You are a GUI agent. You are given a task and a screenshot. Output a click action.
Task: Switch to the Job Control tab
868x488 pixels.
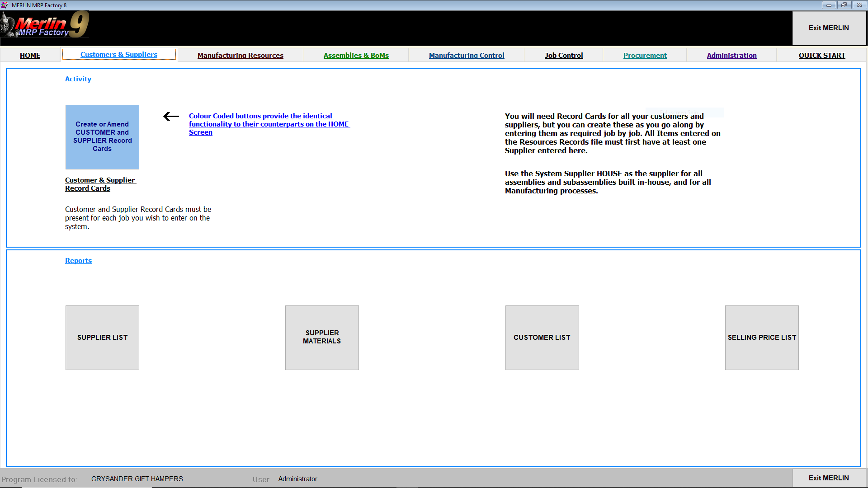[564, 55]
